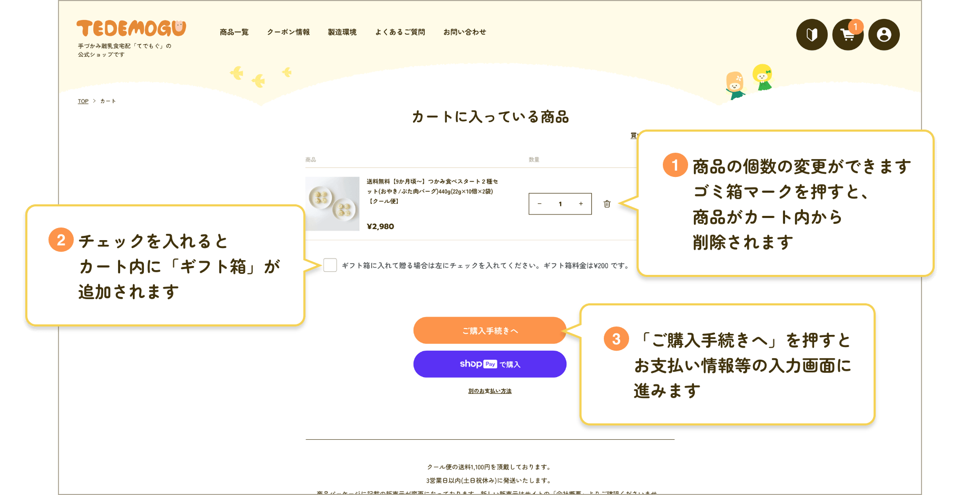Open the product title 送料無料 つかみ食べスタート
This screenshot has height=495, width=980.
tap(432, 191)
